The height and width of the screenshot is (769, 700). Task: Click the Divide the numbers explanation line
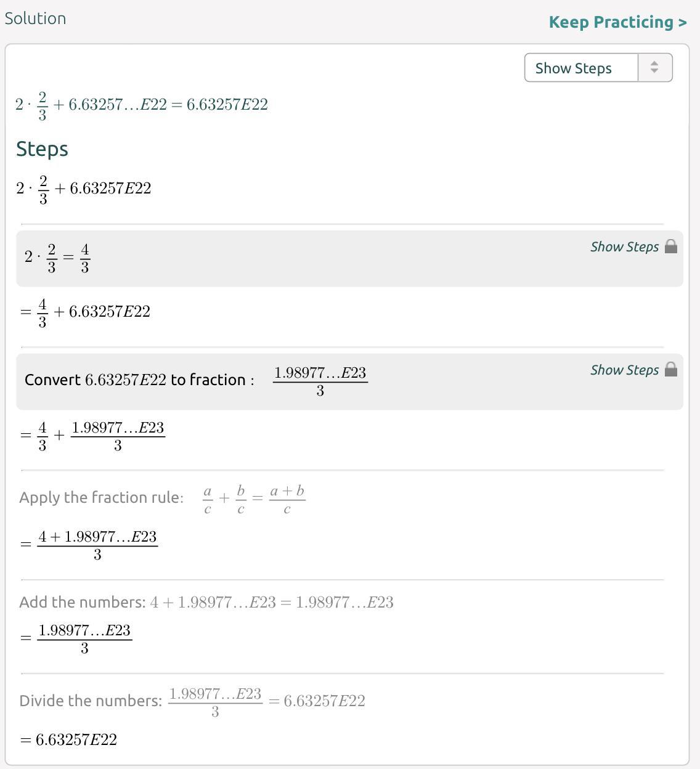coord(192,701)
